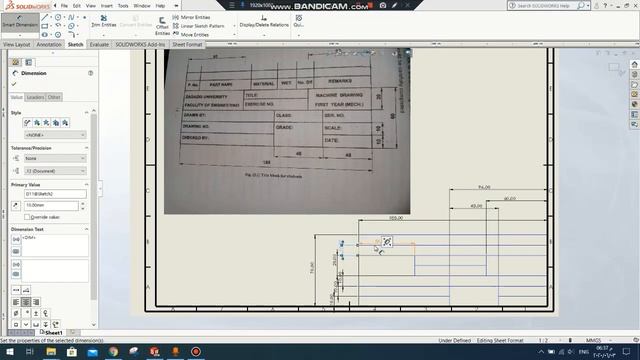640x360 pixels.
Task: Open Linear Sketch Pattern dropdown arrow
Action: 234,26
